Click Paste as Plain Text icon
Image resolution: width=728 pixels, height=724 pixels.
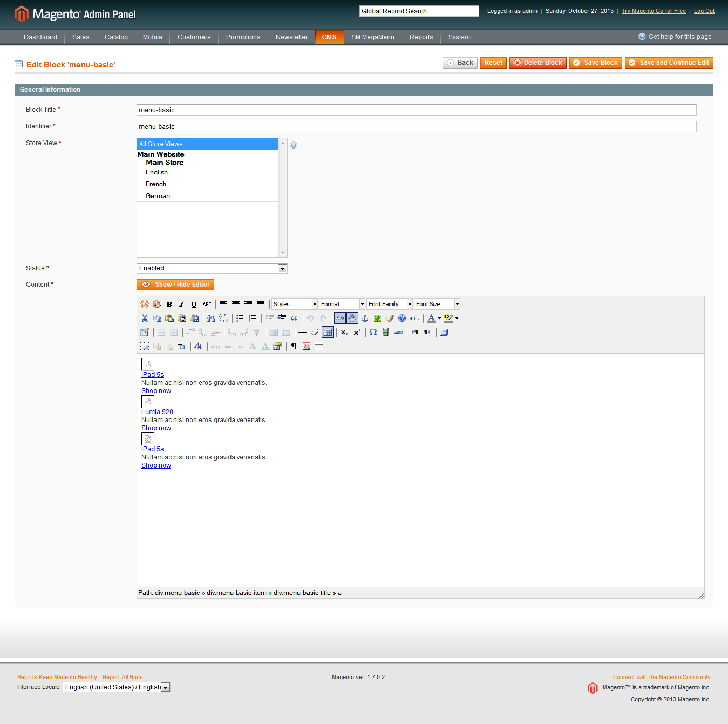click(182, 319)
